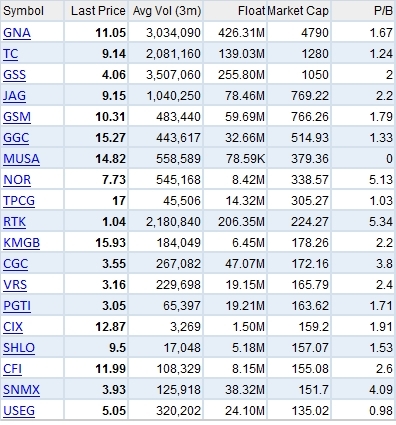This screenshot has width=396, height=425.
Task: Open the USEG stock link
Action: tap(19, 411)
